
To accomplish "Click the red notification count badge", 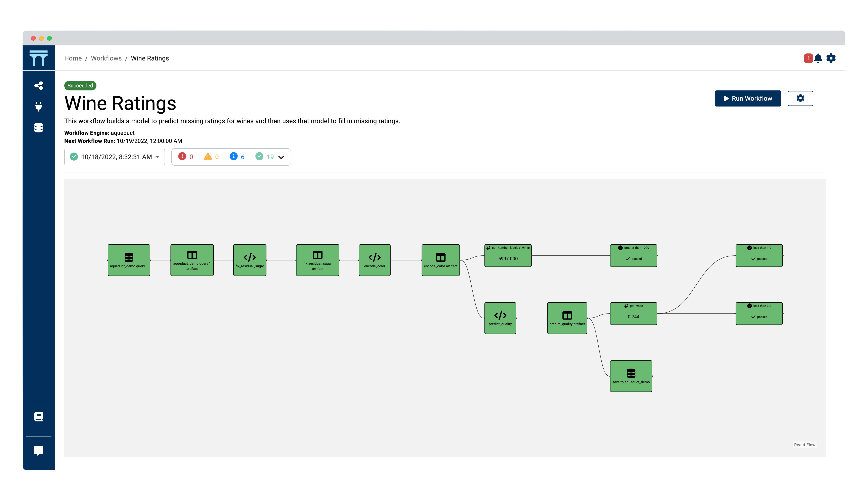I will pos(808,58).
